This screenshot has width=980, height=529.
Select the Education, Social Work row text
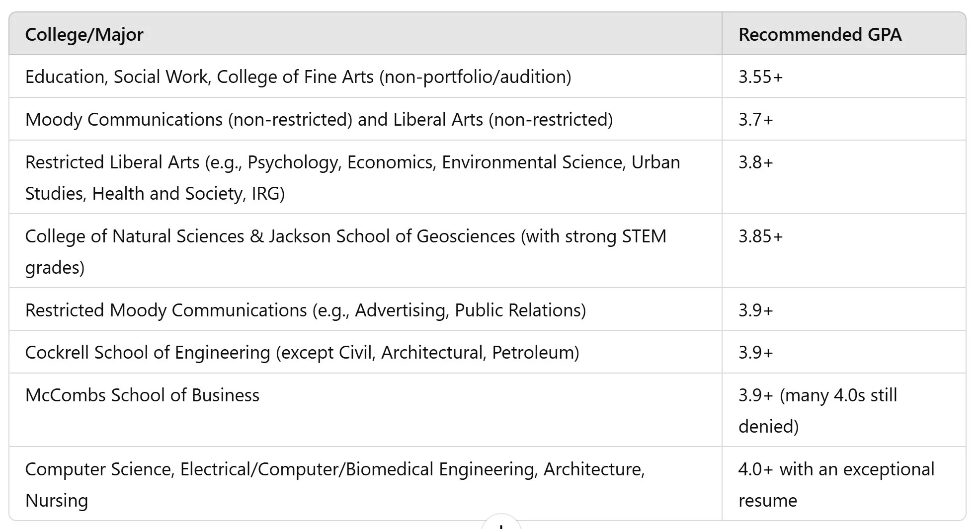tap(298, 76)
